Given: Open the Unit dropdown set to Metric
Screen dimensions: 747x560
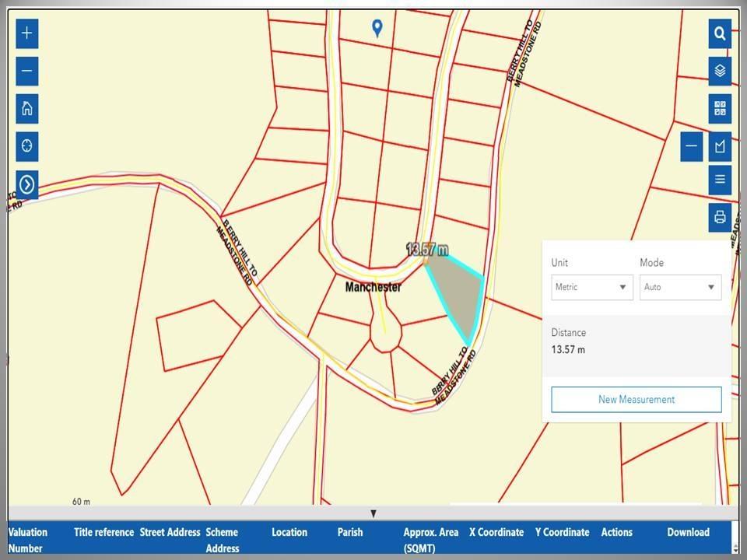Looking at the screenshot, I should (x=591, y=287).
